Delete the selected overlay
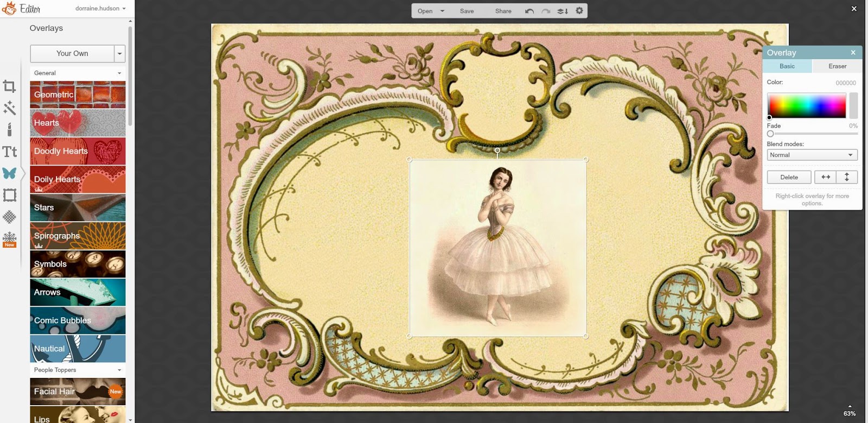 789,177
